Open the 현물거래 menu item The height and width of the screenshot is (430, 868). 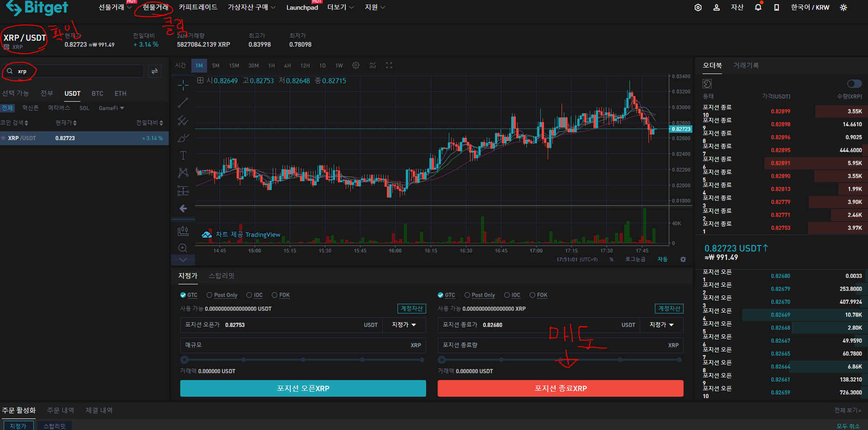tap(155, 7)
